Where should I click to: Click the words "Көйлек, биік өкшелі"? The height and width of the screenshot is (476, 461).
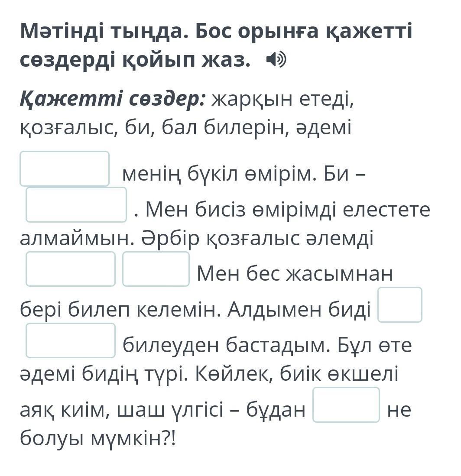(296, 374)
